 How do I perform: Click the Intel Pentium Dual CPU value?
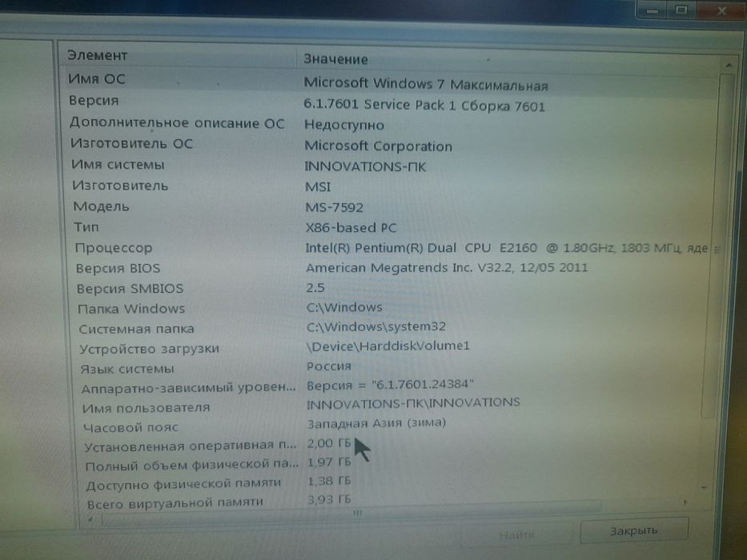pos(506,248)
